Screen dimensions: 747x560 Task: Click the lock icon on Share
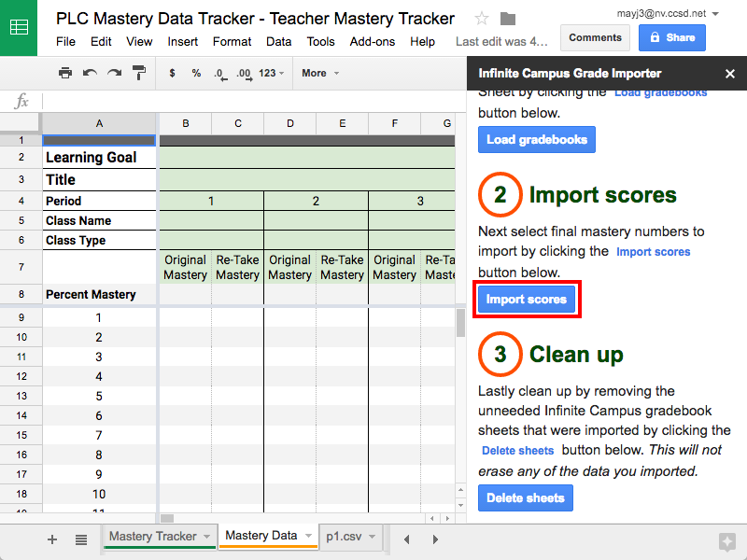click(655, 37)
